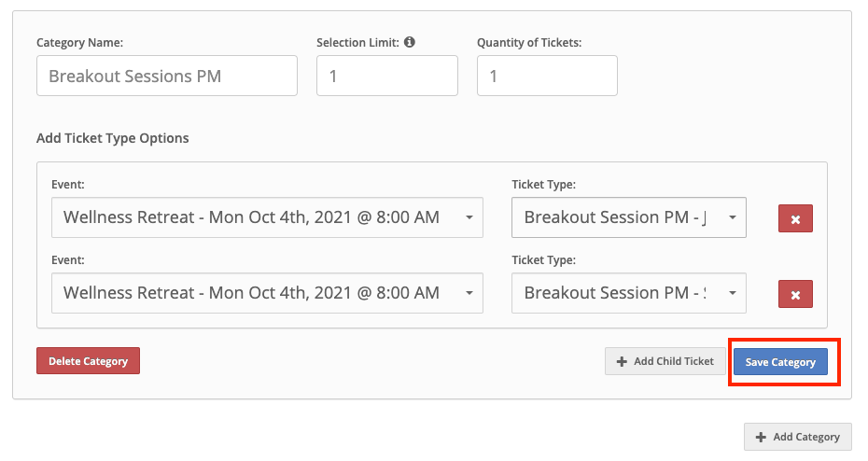The height and width of the screenshot is (461, 868).
Task: Save the category with Save Category
Action: [x=780, y=362]
